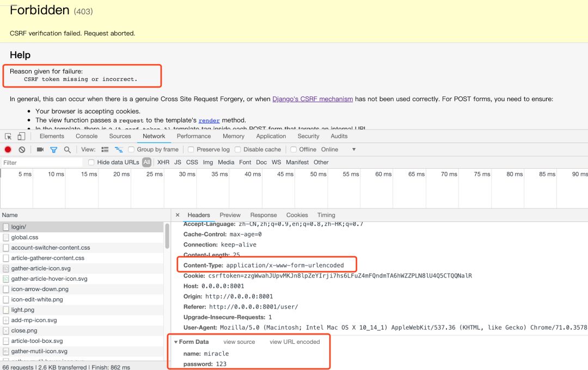The width and height of the screenshot is (588, 370).
Task: Open the Cookies detail tab
Action: (x=297, y=215)
